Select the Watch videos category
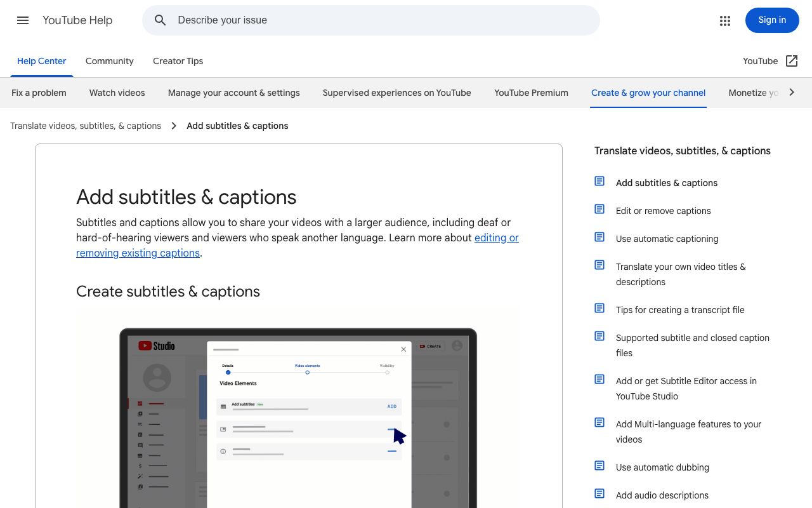The width and height of the screenshot is (812, 508). click(117, 93)
